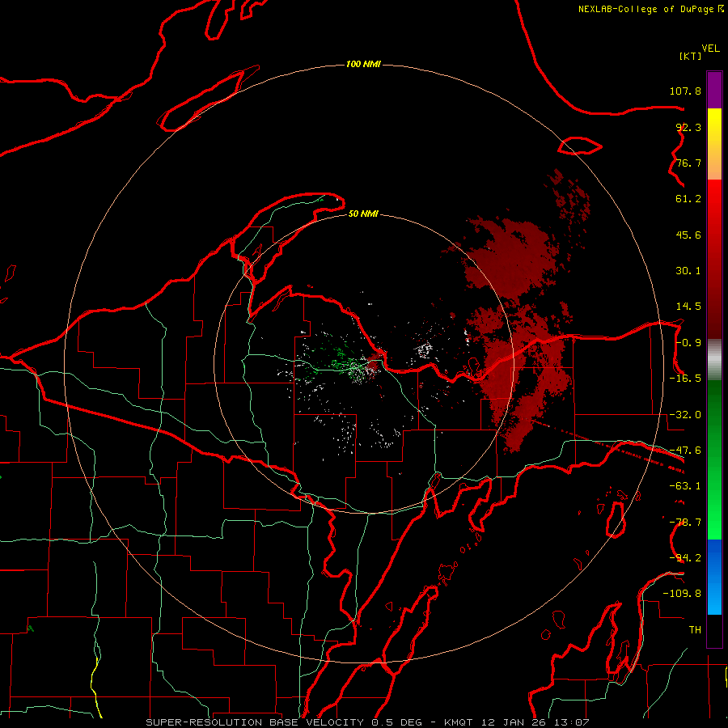Click the Super-Resolution Base Velocity caption
The image size is (728, 728).
(366, 722)
